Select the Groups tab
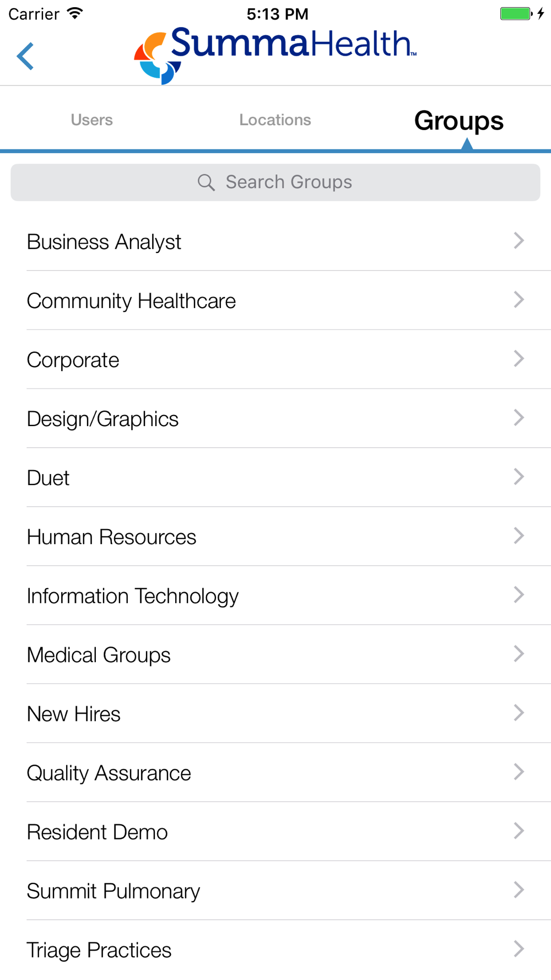The image size is (551, 980). pos(459,121)
